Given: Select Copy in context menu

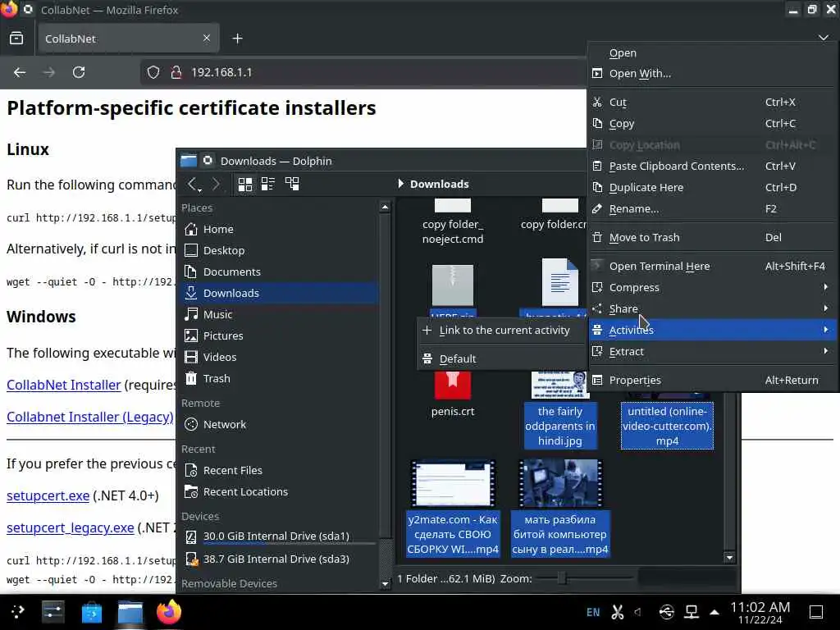Looking at the screenshot, I should (x=713, y=124).
